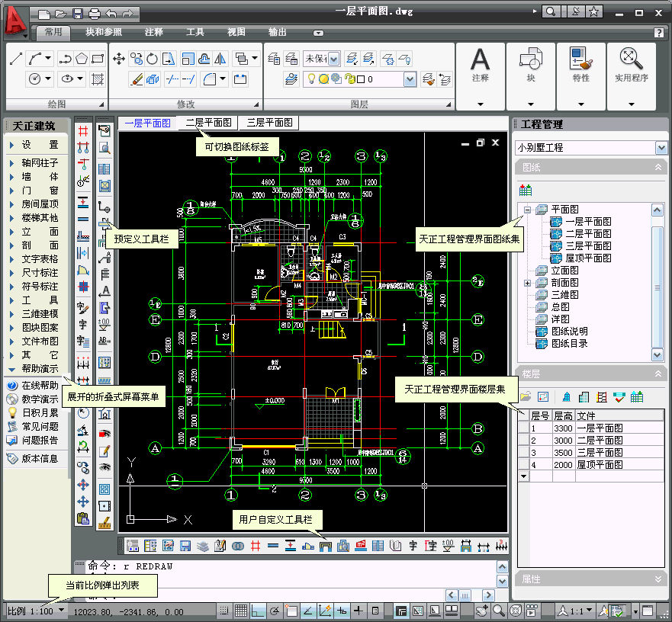
Task: Click the Print icon in quick access toolbar
Action: click(94, 13)
